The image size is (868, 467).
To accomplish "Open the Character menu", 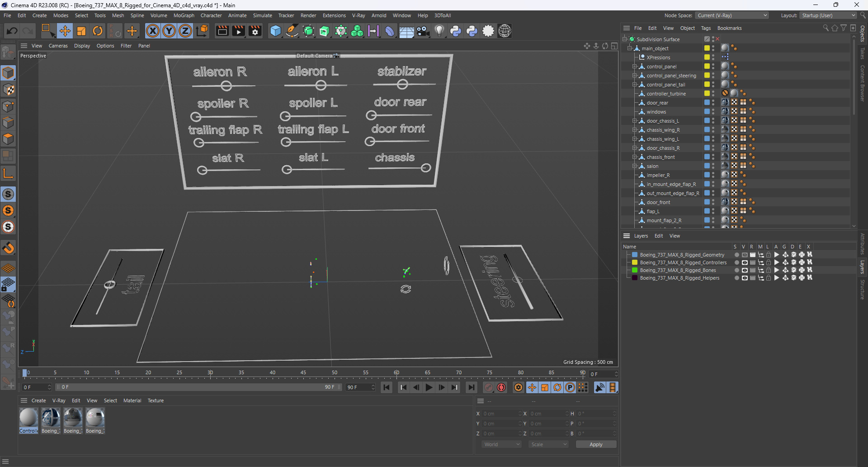I will click(x=211, y=15).
